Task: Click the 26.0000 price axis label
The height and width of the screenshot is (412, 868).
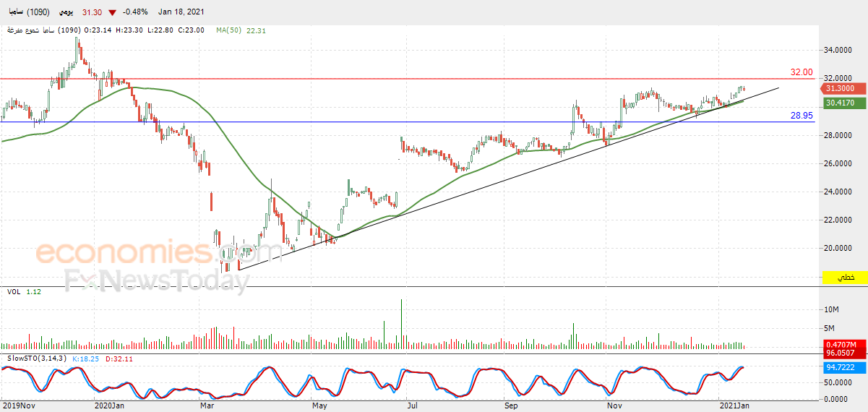Action: click(x=838, y=163)
